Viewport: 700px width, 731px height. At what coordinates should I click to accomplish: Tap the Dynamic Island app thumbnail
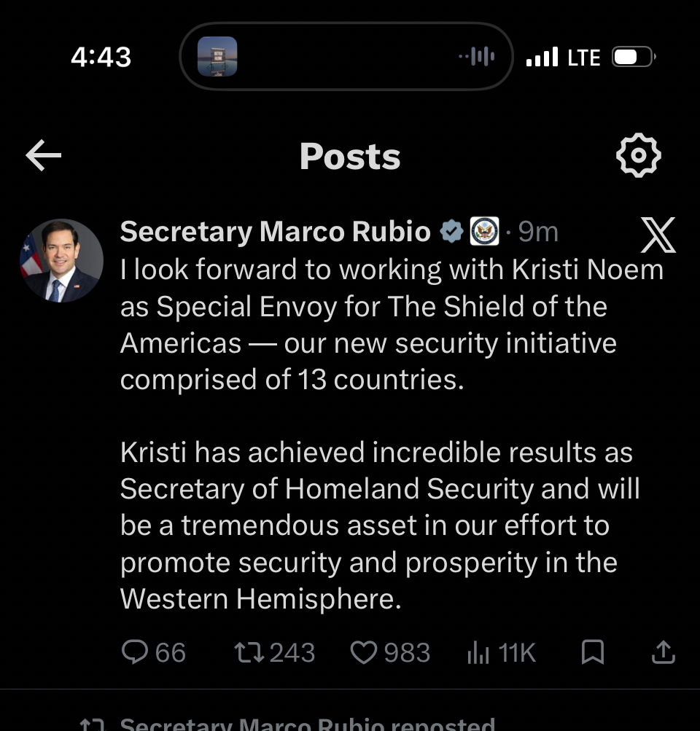click(217, 57)
